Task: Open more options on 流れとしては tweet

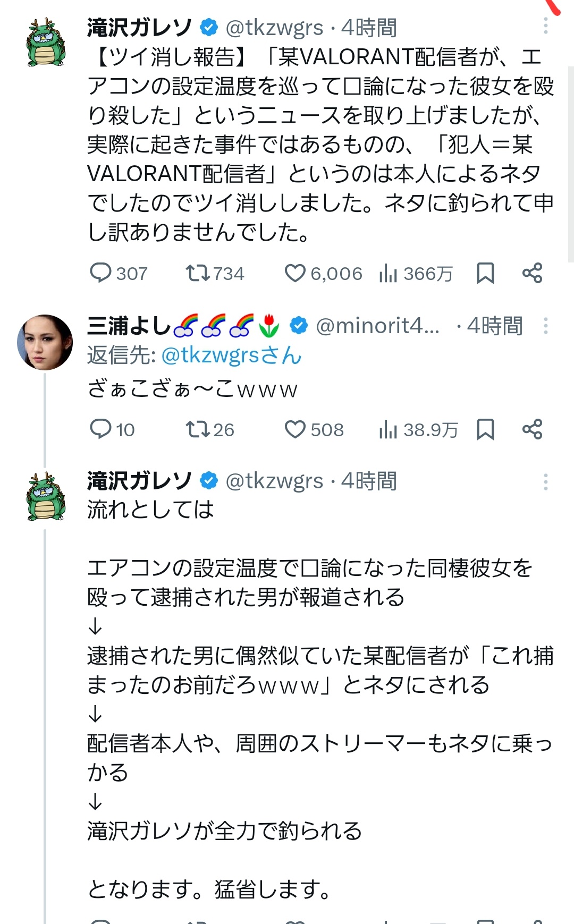Action: click(x=545, y=481)
